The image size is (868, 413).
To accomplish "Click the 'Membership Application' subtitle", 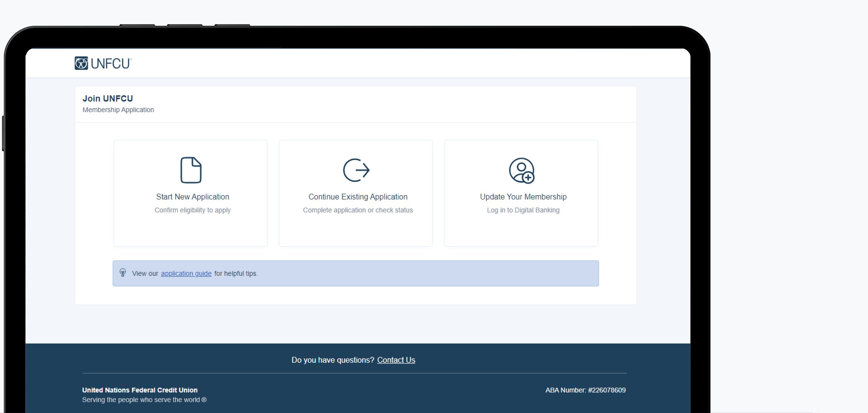I will pyautogui.click(x=118, y=110).
